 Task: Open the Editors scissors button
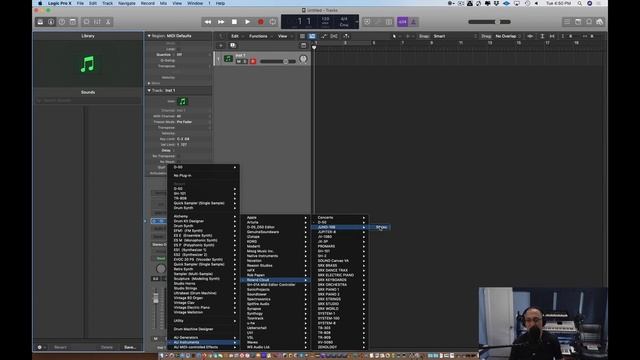tap(108, 22)
